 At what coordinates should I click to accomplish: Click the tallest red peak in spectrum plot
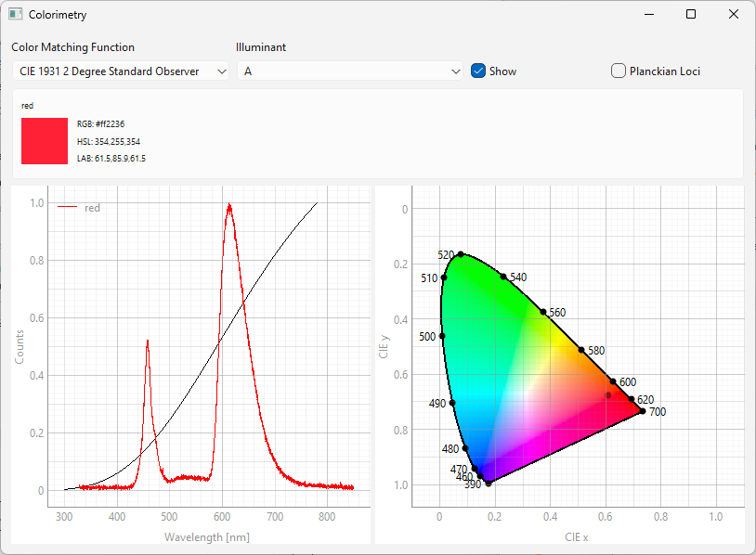click(x=228, y=206)
